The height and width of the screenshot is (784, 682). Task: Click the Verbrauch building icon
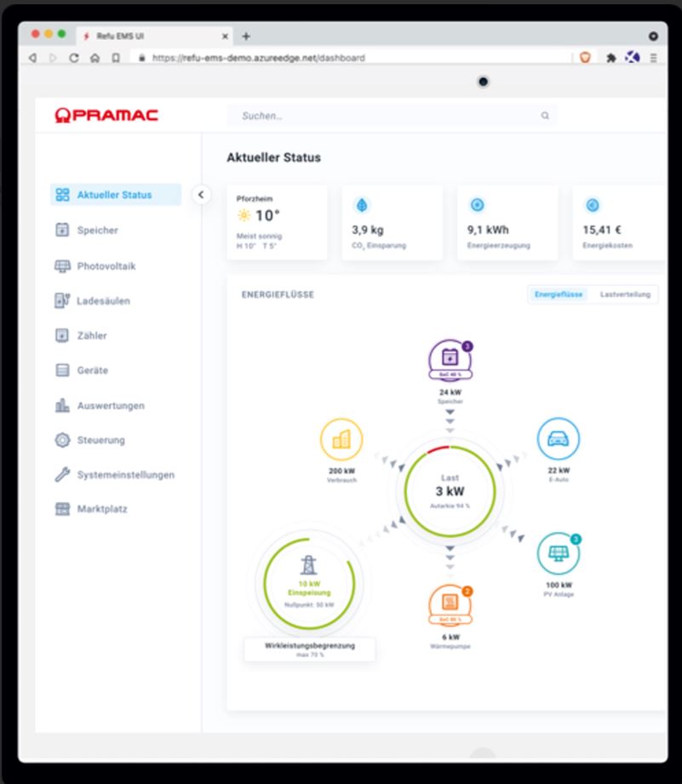click(341, 439)
